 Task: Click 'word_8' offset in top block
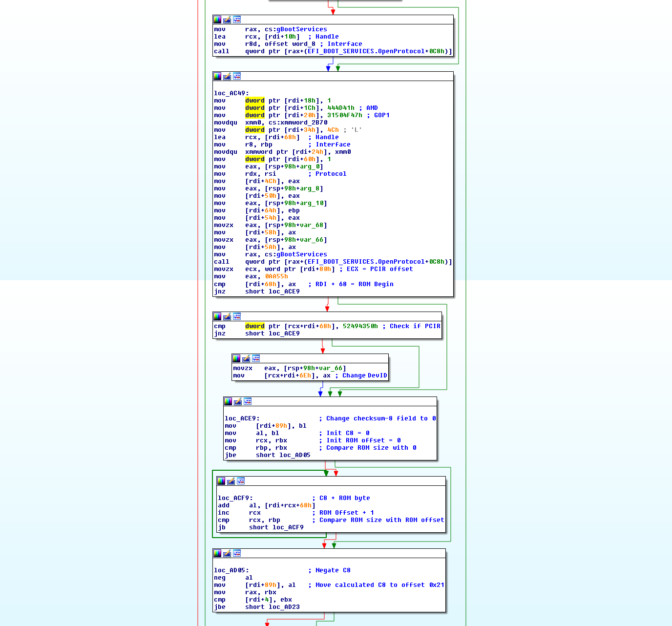coord(304,44)
